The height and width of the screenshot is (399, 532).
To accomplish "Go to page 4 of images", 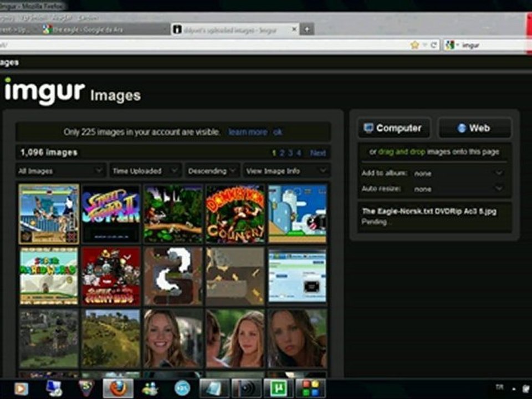I will (299, 153).
